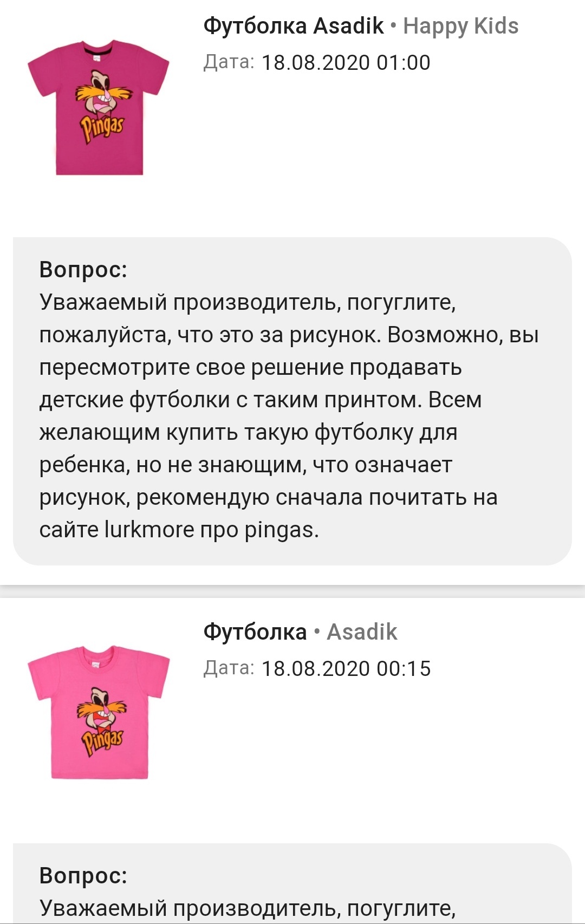Tap the date 18.08.2020 00:15

tap(346, 669)
